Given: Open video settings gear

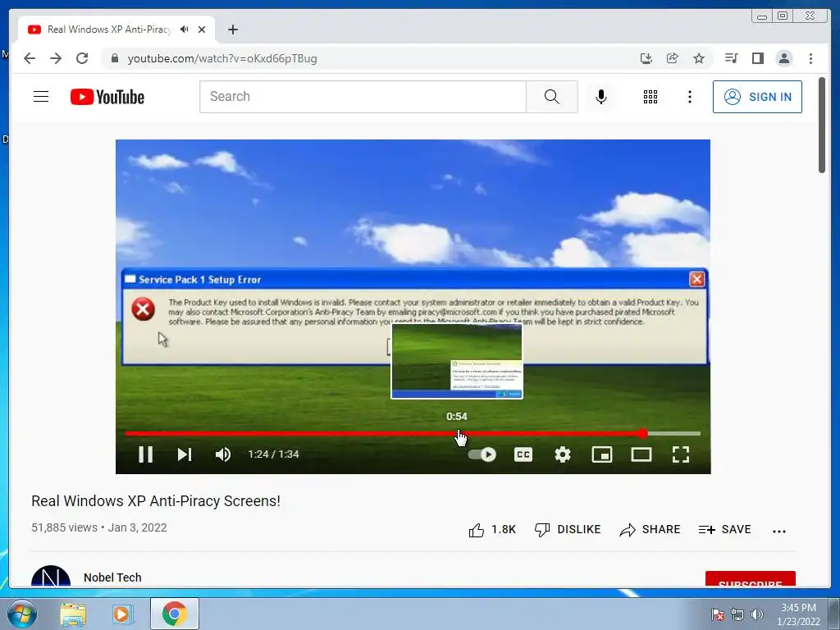Looking at the screenshot, I should pyautogui.click(x=563, y=454).
